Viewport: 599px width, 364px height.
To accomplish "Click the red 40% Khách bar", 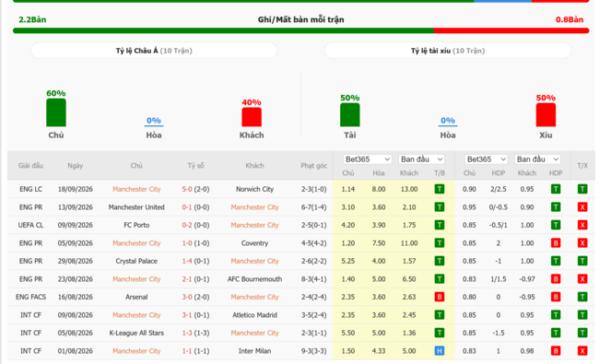I will (252, 117).
